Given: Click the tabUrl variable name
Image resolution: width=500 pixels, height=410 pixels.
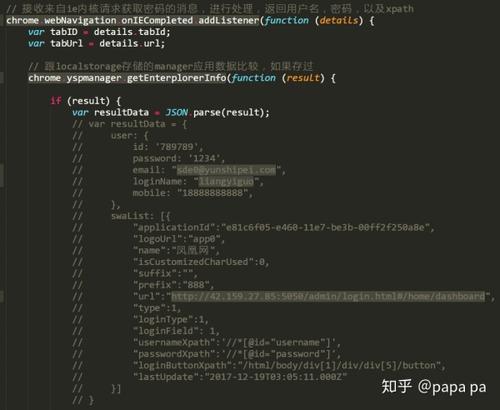Looking at the screenshot, I should pyautogui.click(x=66, y=43).
